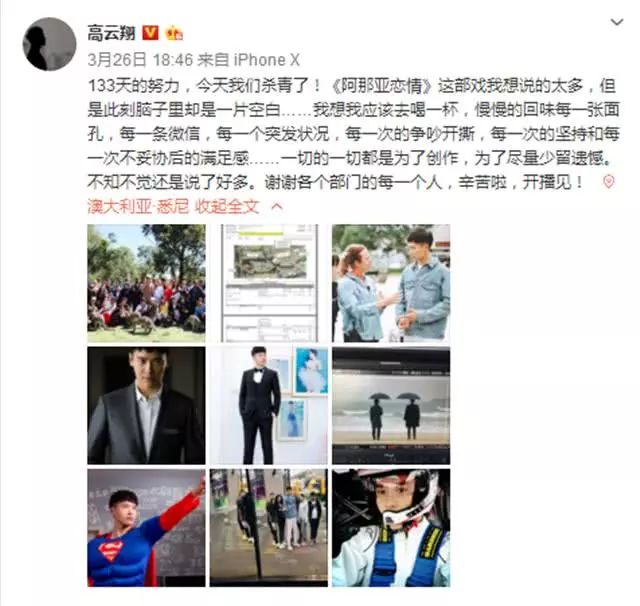Click the 3月26日 18:46 timestamp

pos(140,60)
